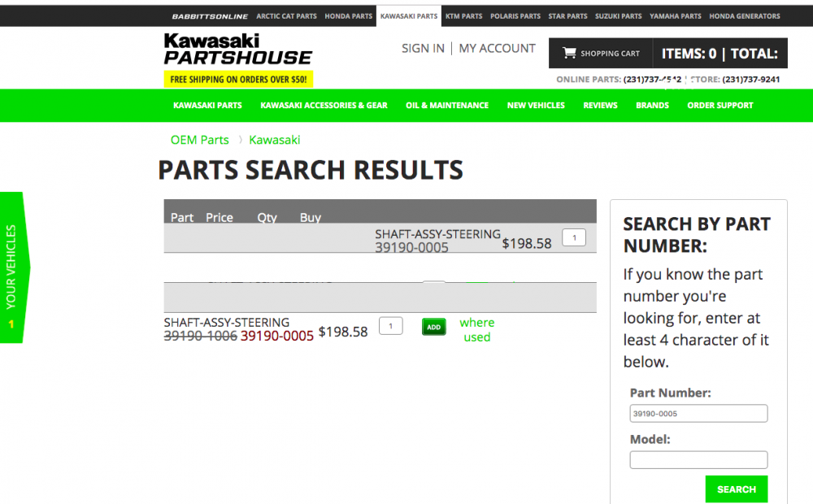
Task: Open Kawasaki Accessories & Gear menu
Action: pyautogui.click(x=324, y=105)
